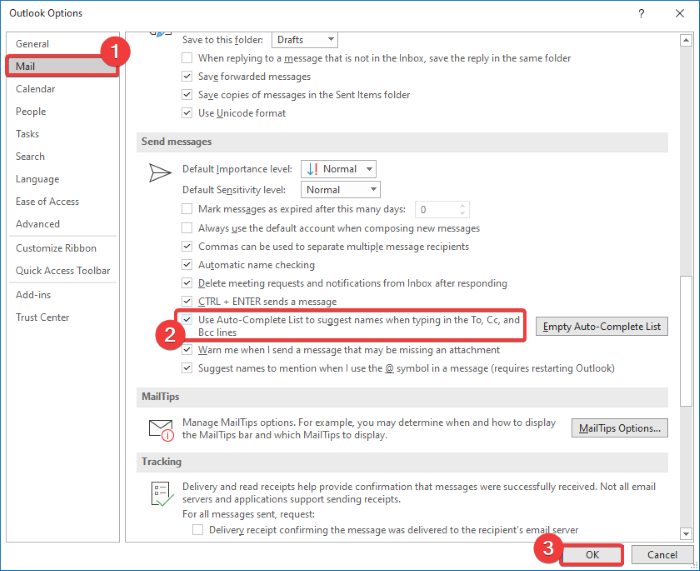Toggle Save copies in Sent Items folder
This screenshot has height=571, width=700.
(x=187, y=94)
